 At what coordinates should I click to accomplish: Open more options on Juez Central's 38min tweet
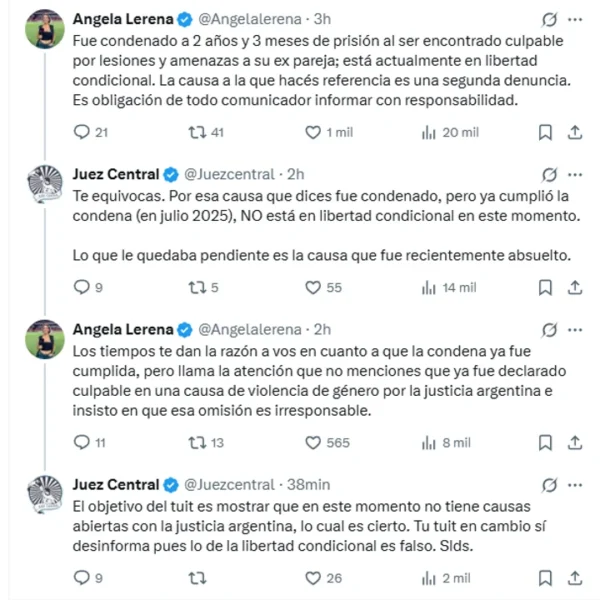click(x=575, y=485)
